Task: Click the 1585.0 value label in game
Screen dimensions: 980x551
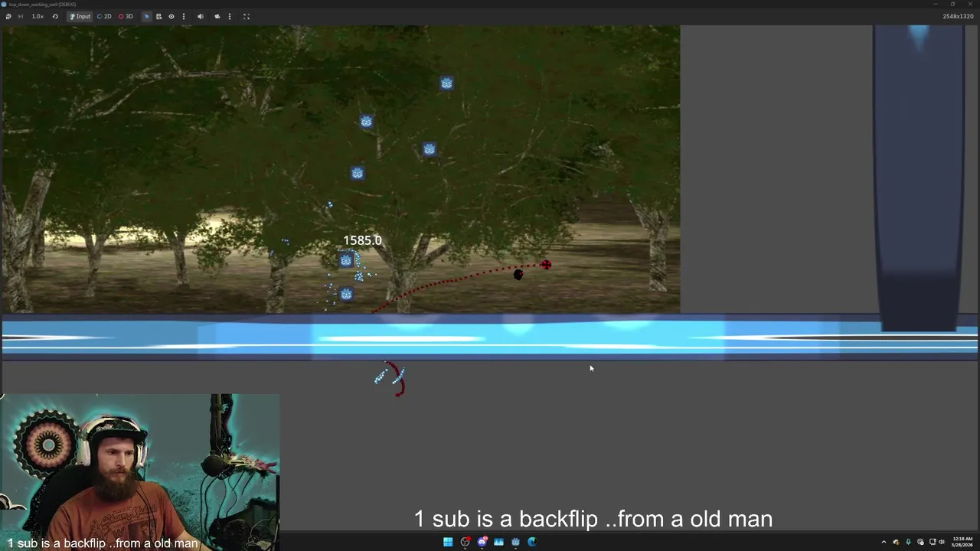Action: click(362, 240)
